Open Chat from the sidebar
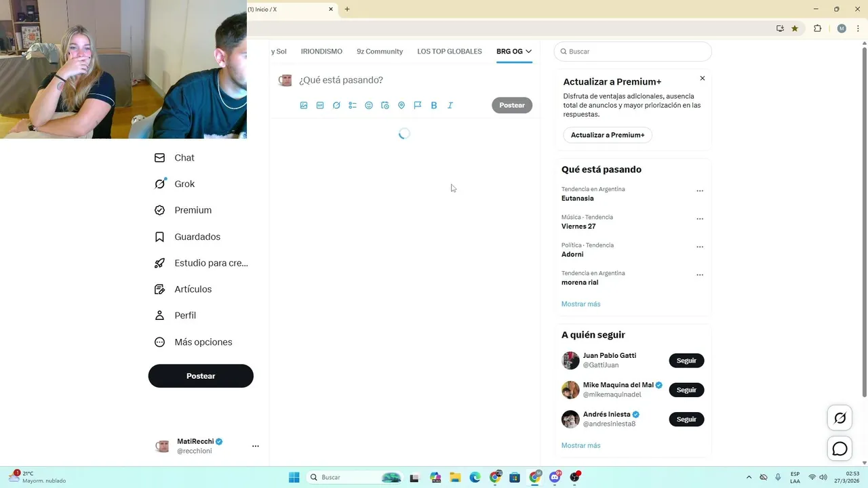The height and width of the screenshot is (488, 868). pyautogui.click(x=175, y=157)
